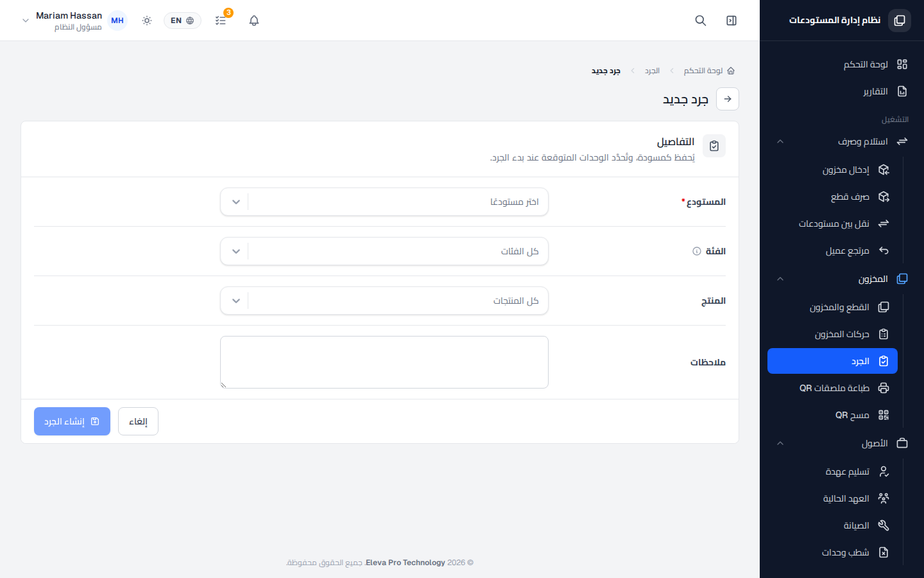Screen dimensions: 924x578
Task: Click the MH avatar
Action: tap(117, 21)
